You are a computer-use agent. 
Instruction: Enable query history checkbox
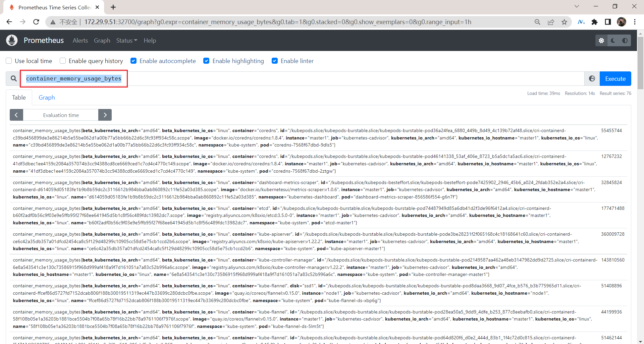(x=63, y=61)
